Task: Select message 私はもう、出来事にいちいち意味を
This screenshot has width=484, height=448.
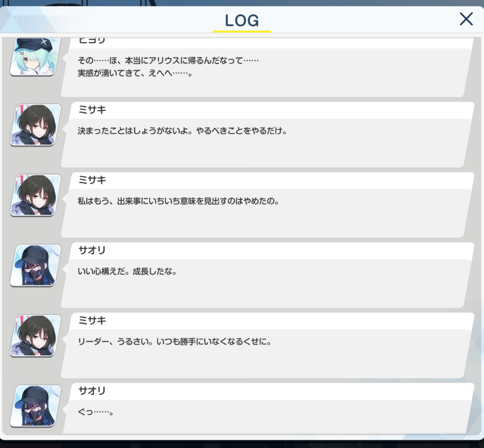Action: point(266,213)
